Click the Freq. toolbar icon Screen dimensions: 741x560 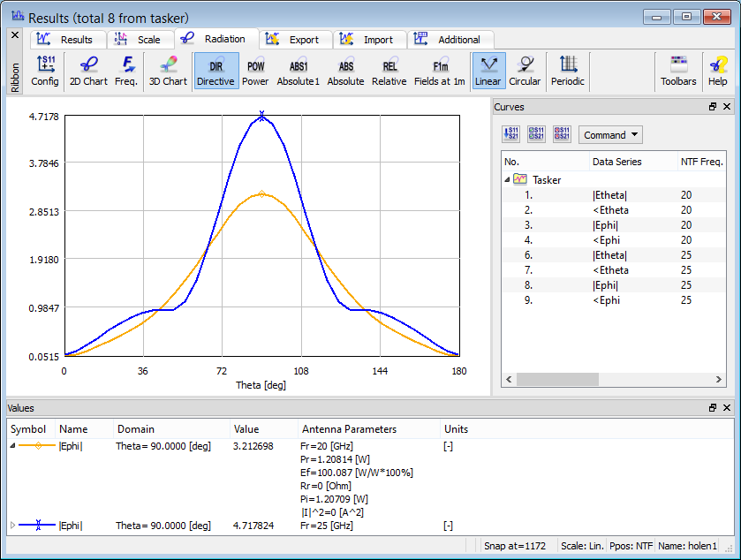(x=126, y=71)
